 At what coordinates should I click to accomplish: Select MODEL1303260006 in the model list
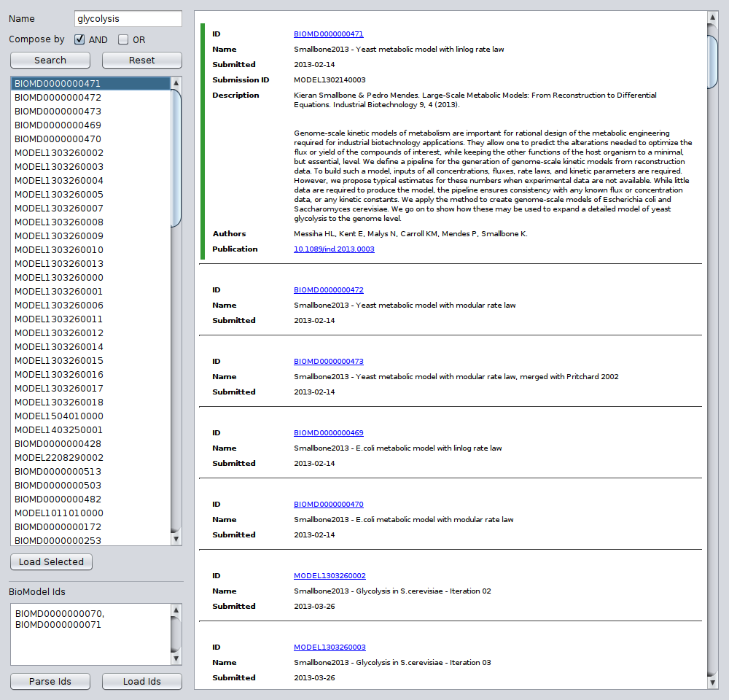[x=90, y=305]
